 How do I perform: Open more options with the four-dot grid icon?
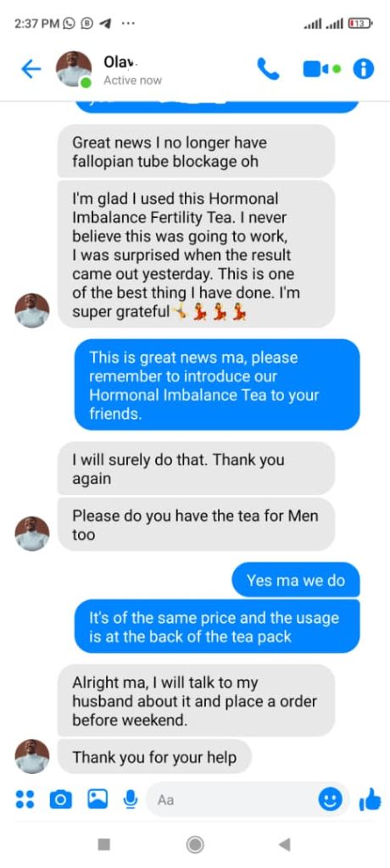[x=25, y=799]
